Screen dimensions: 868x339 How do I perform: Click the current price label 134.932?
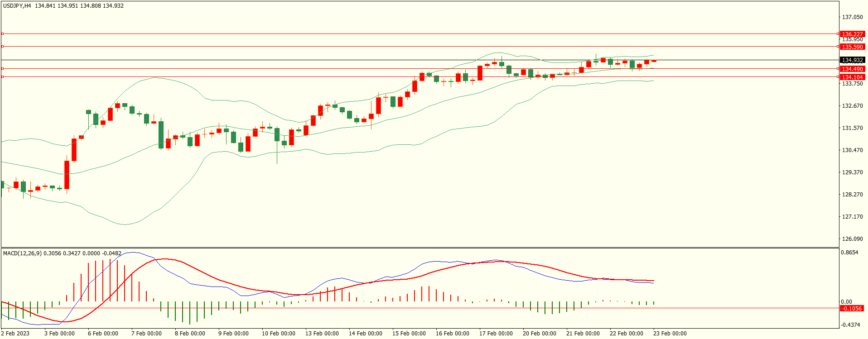852,60
